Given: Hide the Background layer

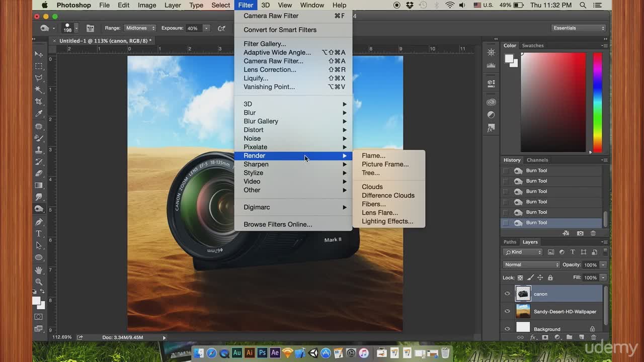Looking at the screenshot, I should (x=507, y=329).
